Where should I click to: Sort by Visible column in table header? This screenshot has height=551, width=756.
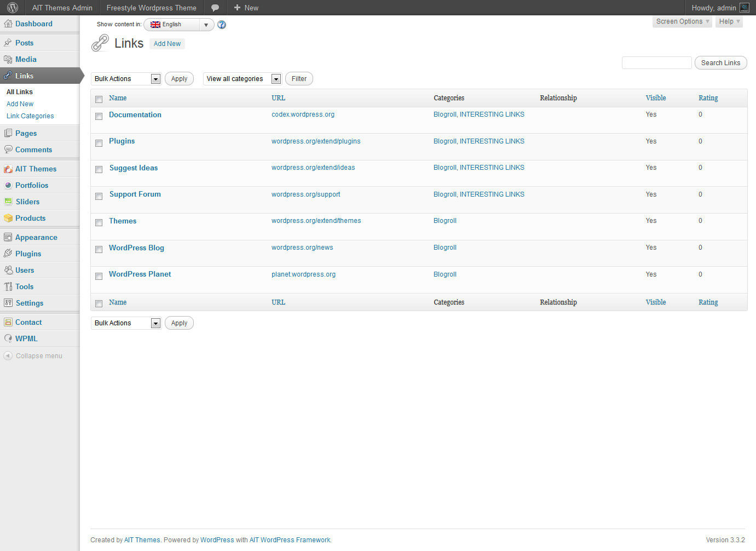point(656,98)
